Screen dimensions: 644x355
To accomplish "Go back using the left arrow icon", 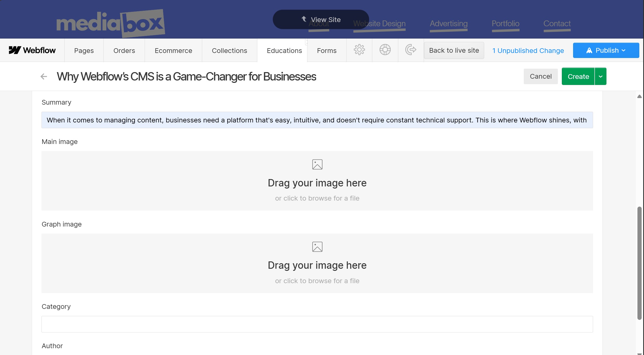I will [x=44, y=77].
